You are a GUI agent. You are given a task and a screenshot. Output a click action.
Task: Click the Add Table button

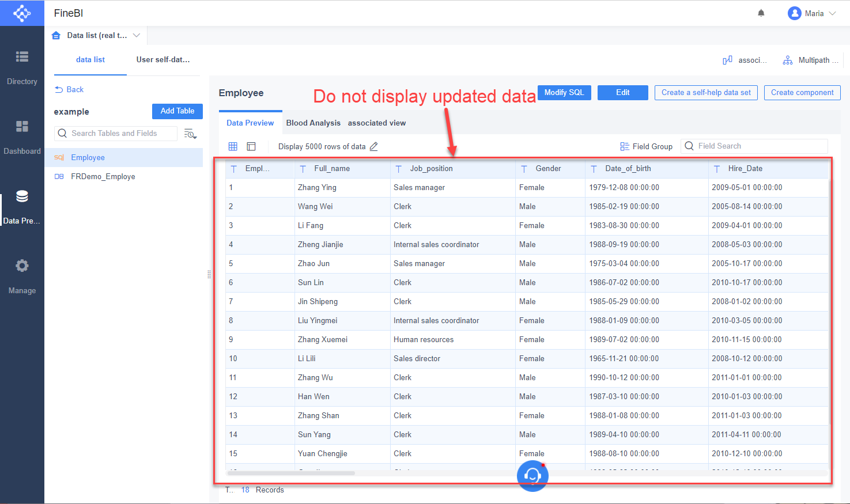(x=177, y=111)
